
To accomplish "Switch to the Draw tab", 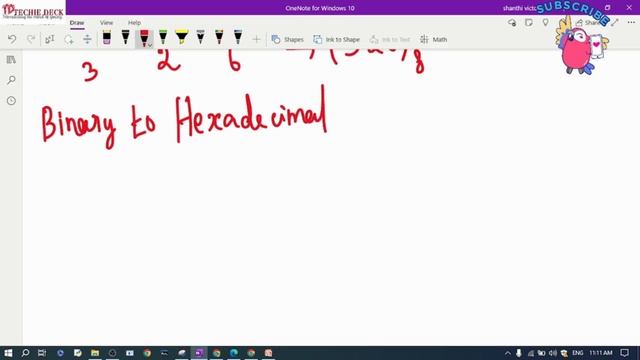I will 77,23.
